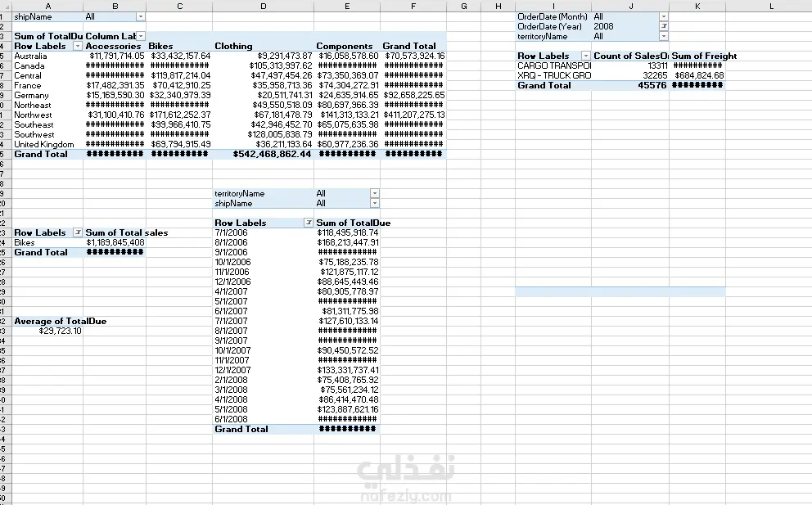The height and width of the screenshot is (505, 812).
Task: Select value $118,495,918.74
Action: (x=347, y=232)
